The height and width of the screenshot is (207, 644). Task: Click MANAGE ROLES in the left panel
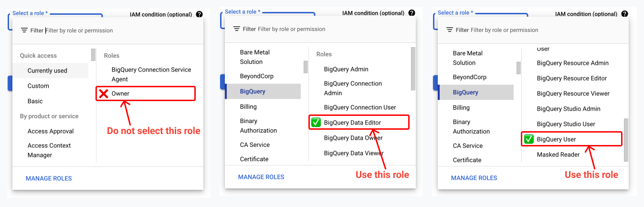[49, 178]
